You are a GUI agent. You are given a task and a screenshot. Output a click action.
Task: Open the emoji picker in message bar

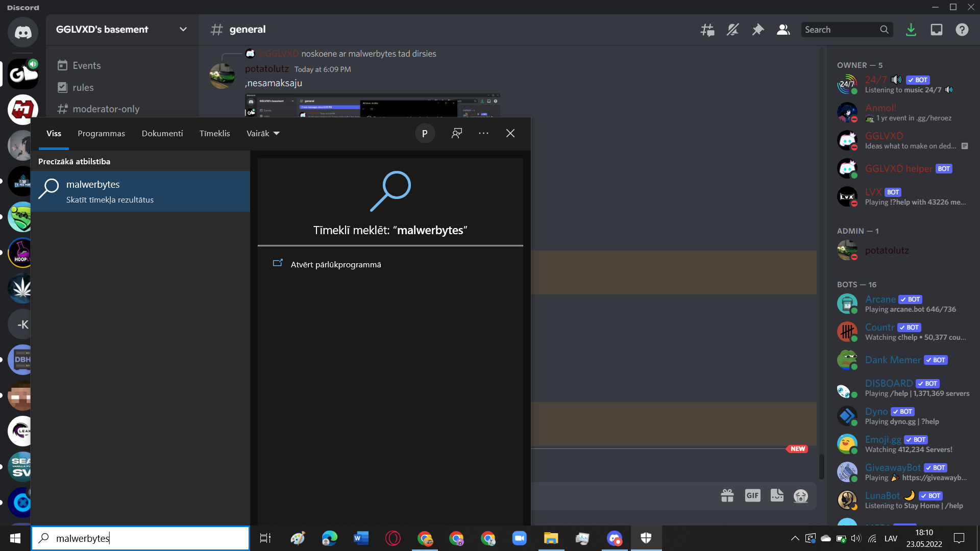click(x=800, y=495)
